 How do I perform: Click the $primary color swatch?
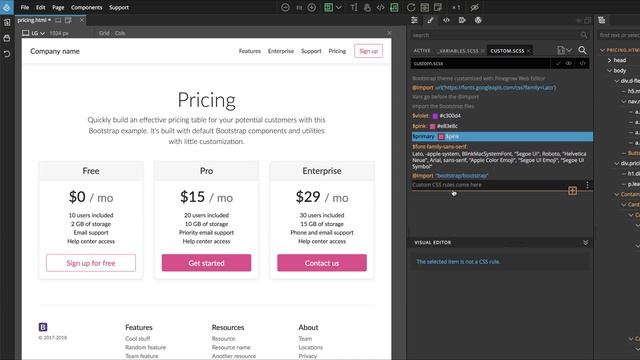coord(441,136)
